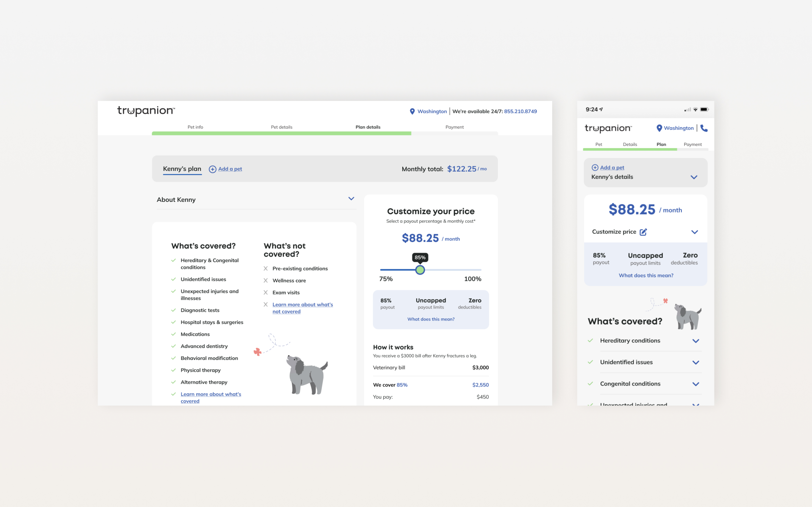
Task: Tap the plus circle icon in mobile Add a pet
Action: tap(595, 168)
